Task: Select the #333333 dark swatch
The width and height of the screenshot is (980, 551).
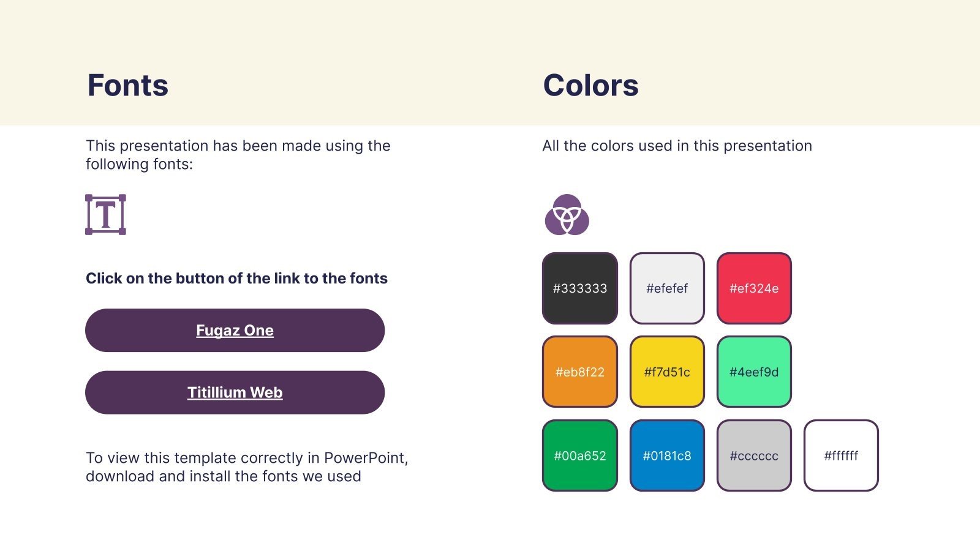Action: point(580,288)
